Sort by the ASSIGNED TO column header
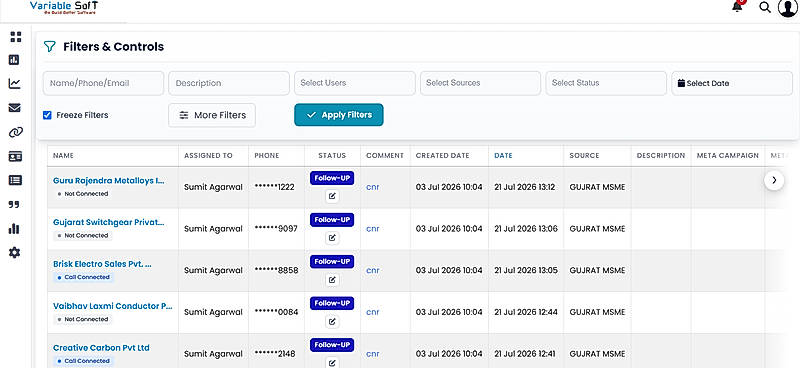The height and width of the screenshot is (368, 800). point(208,156)
